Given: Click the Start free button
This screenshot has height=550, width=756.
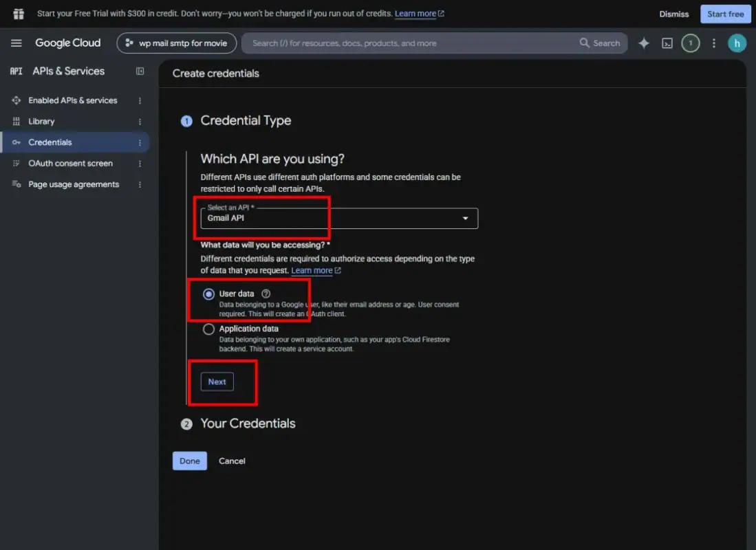Looking at the screenshot, I should coord(725,14).
